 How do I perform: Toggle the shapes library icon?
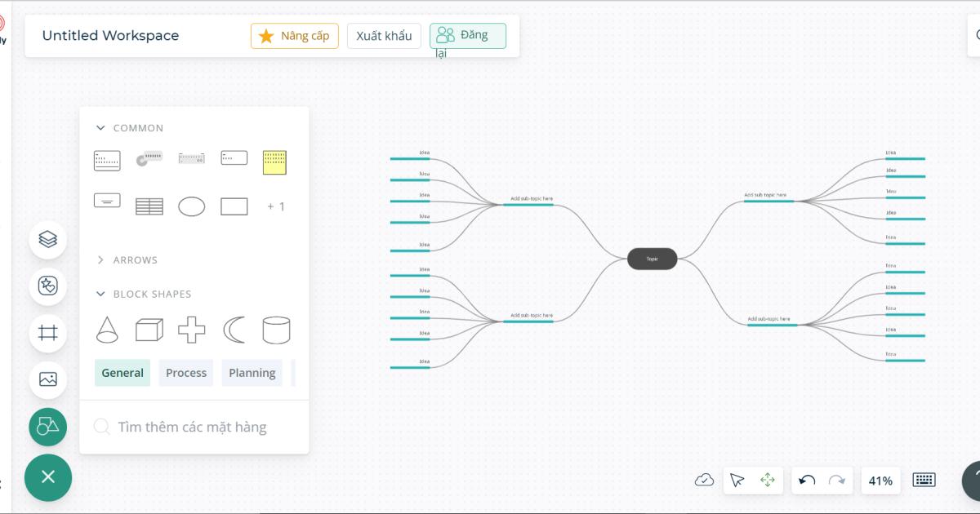pyautogui.click(x=48, y=427)
